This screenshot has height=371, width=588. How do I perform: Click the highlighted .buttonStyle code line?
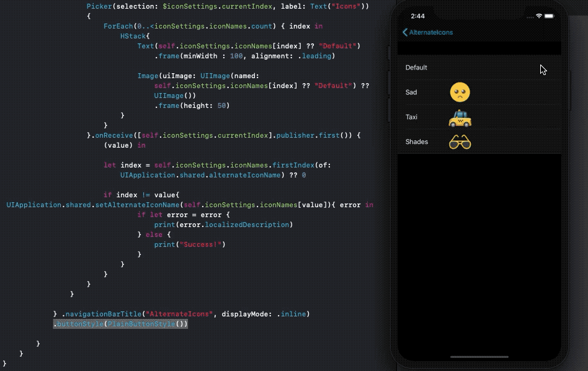[x=120, y=323]
